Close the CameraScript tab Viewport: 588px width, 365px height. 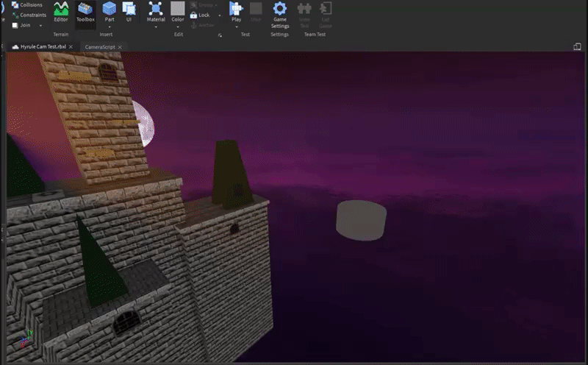(x=120, y=47)
